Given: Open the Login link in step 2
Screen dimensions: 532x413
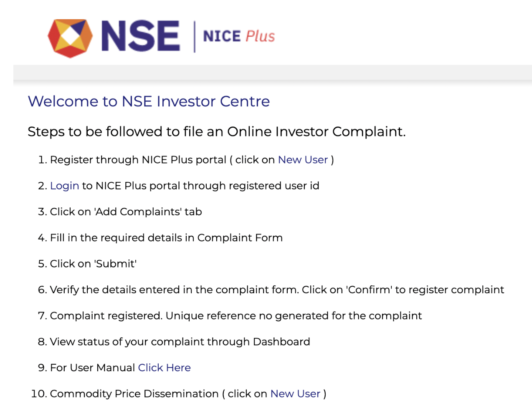Looking at the screenshot, I should (64, 186).
